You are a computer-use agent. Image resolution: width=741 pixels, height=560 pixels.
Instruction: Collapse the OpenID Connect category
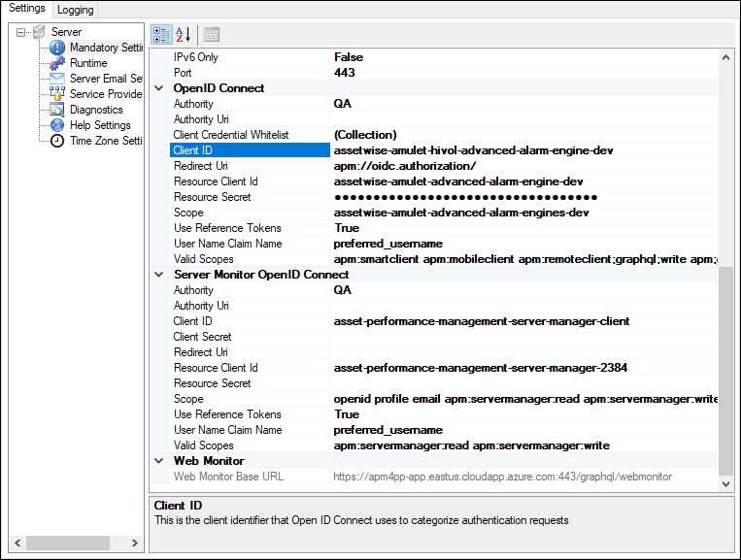159,88
